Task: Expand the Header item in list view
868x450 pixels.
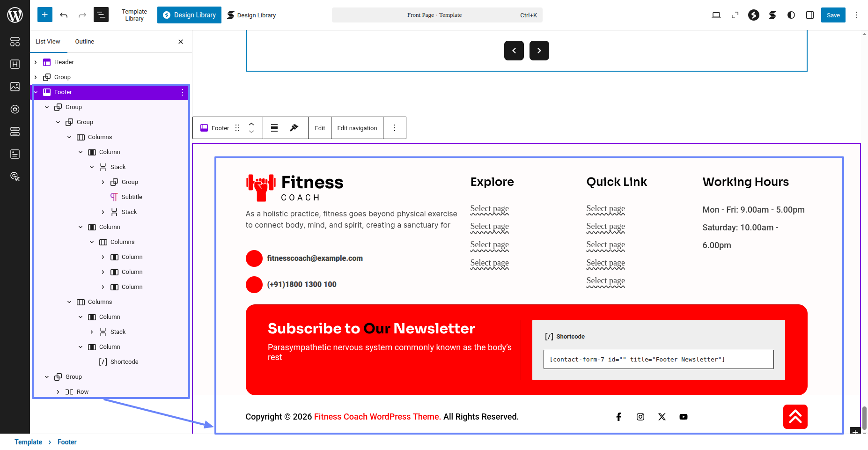Action: click(x=36, y=62)
